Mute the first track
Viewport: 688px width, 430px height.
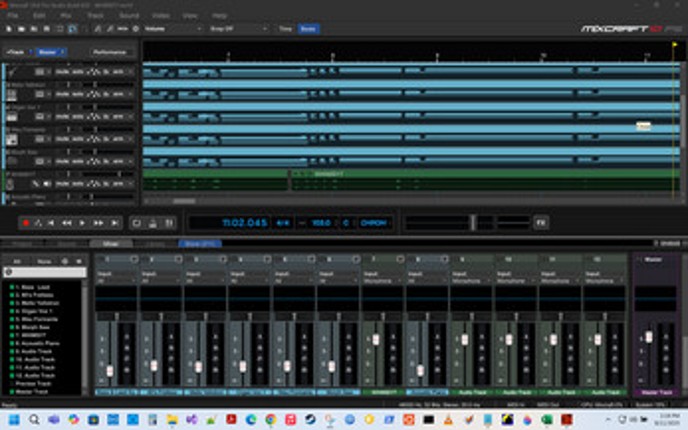tap(61, 71)
